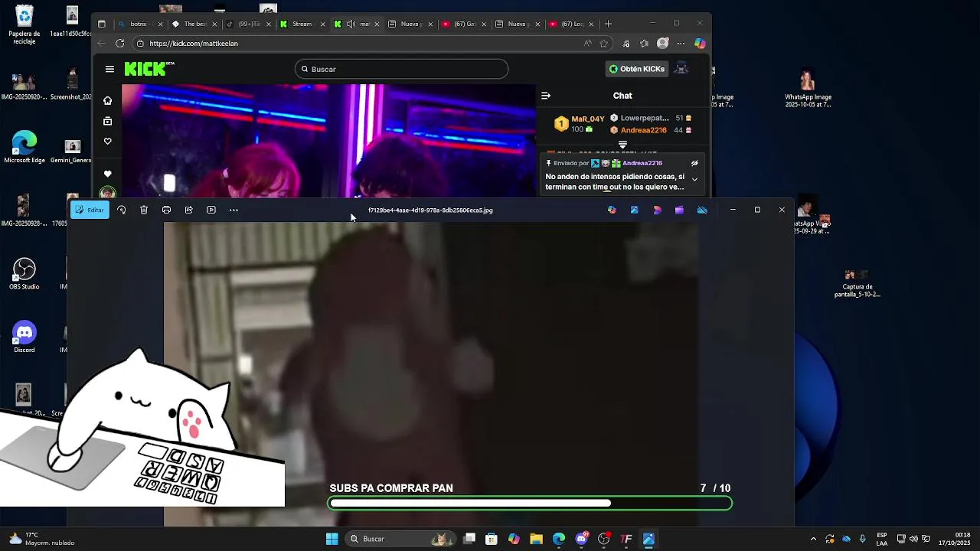Open Discord from the taskbar
Image resolution: width=980 pixels, height=551 pixels.
pos(581,539)
